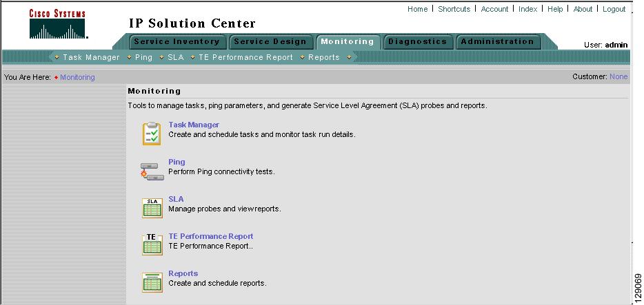Image resolution: width=644 pixels, height=305 pixels.
Task: Switch to the Service Inventory tab
Action: (177, 42)
